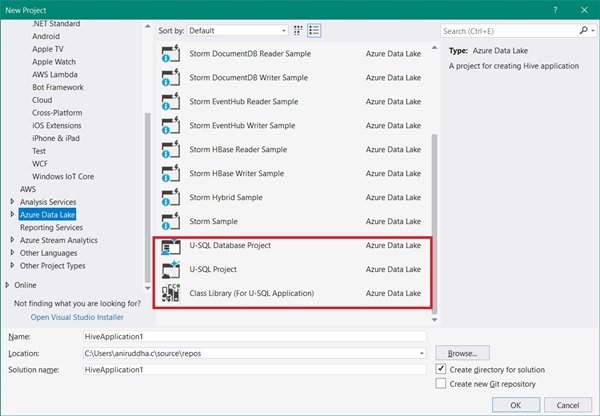Viewport: 600px width, 416px height.
Task: Click the OK button
Action: click(515, 405)
